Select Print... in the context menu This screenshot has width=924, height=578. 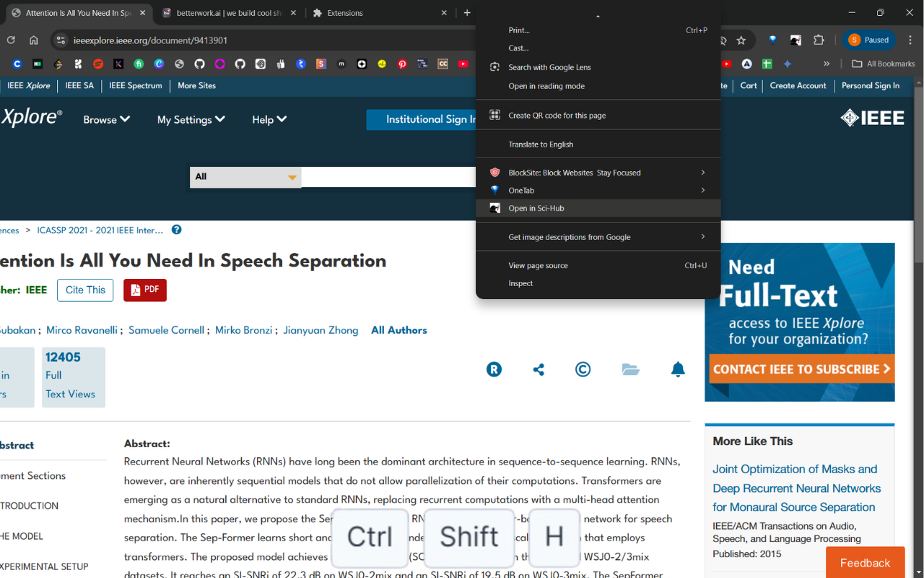598,30
